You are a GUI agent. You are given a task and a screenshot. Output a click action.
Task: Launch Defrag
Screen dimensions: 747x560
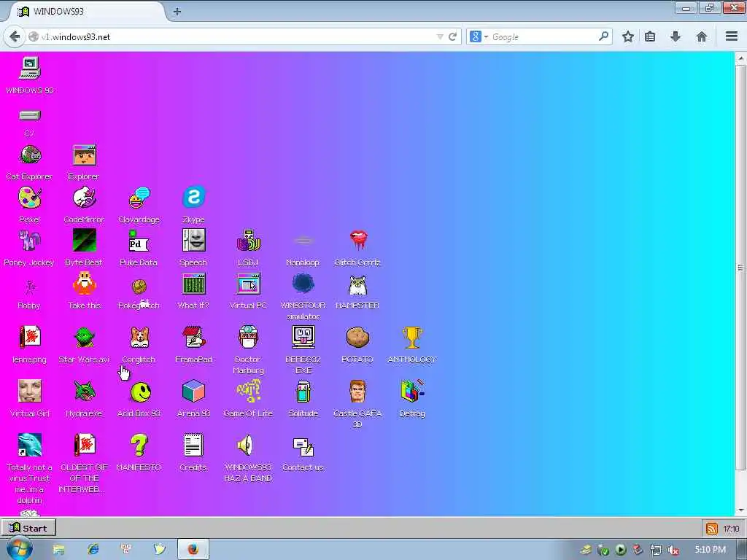pos(412,391)
